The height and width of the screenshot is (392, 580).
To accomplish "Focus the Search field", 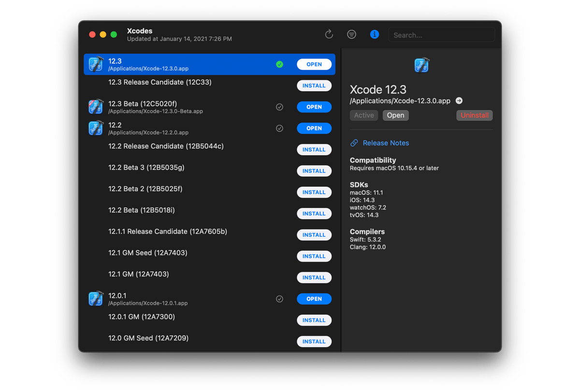I will click(x=441, y=35).
